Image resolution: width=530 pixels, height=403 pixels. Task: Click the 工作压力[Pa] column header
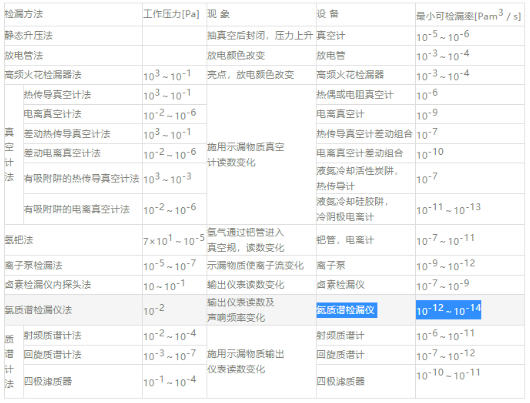(x=171, y=14)
